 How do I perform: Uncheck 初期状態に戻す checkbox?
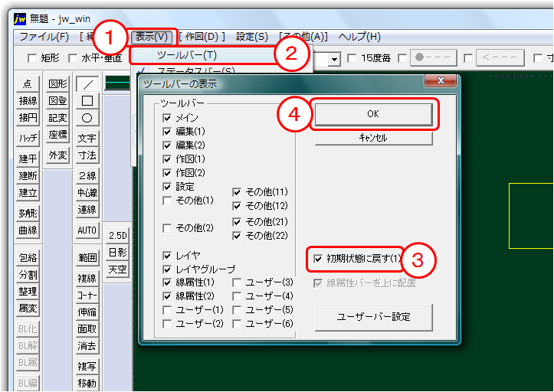pos(318,259)
